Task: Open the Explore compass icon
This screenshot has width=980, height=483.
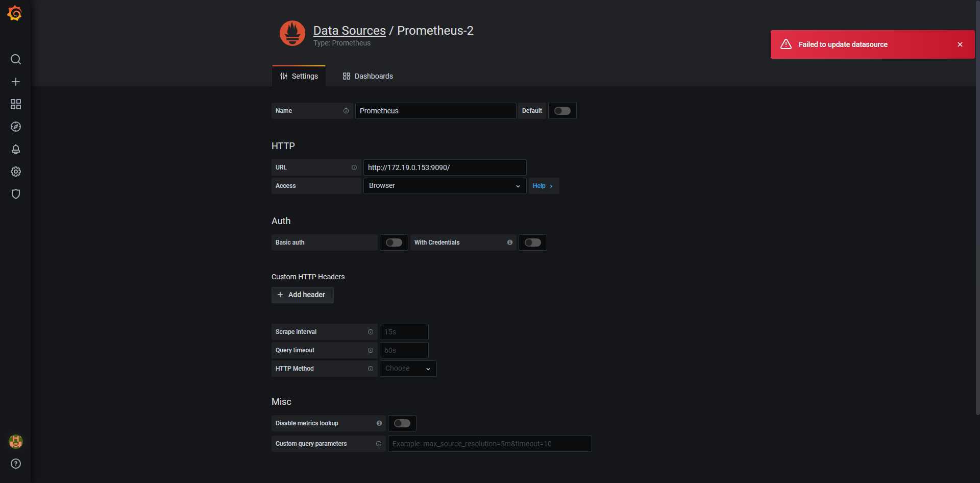Action: [x=16, y=127]
